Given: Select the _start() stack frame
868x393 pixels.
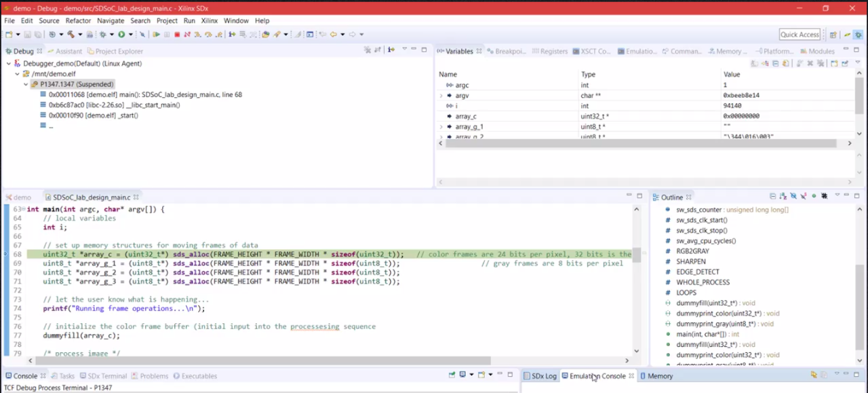Looking at the screenshot, I should point(89,115).
